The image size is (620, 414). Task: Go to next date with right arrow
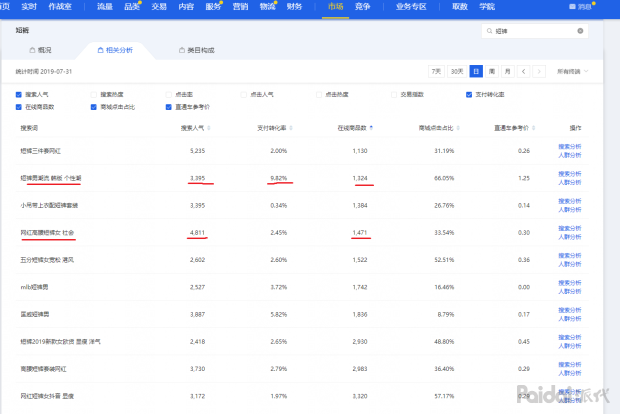point(539,72)
